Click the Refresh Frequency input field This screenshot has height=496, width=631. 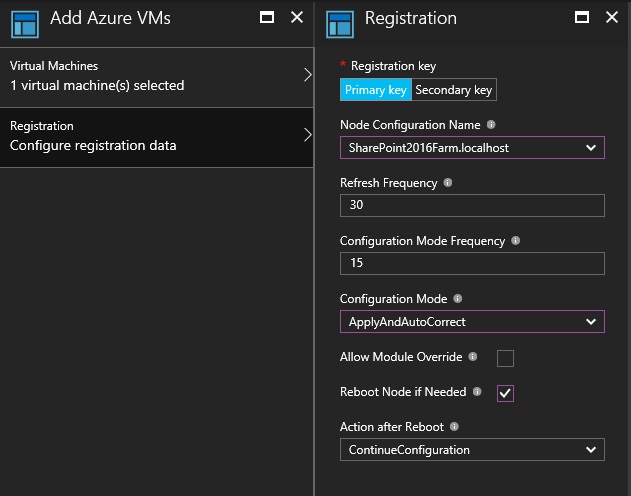[x=472, y=206]
